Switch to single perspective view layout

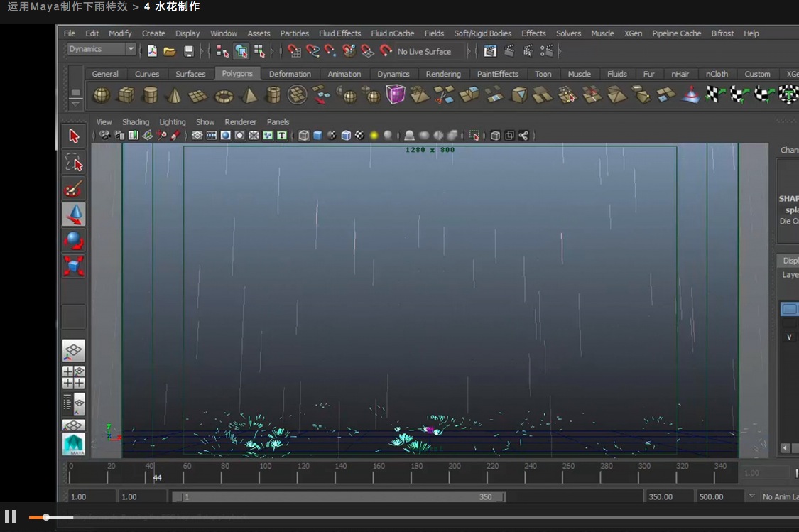tap(74, 351)
